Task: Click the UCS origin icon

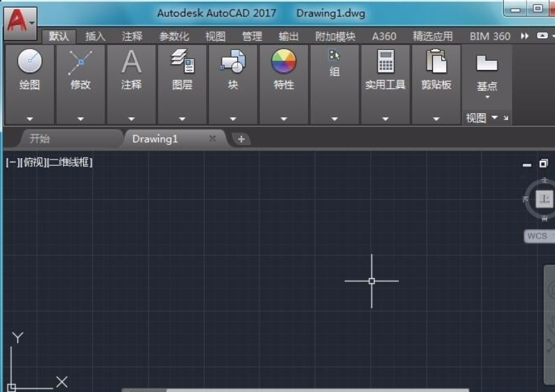Action: [x=11, y=388]
